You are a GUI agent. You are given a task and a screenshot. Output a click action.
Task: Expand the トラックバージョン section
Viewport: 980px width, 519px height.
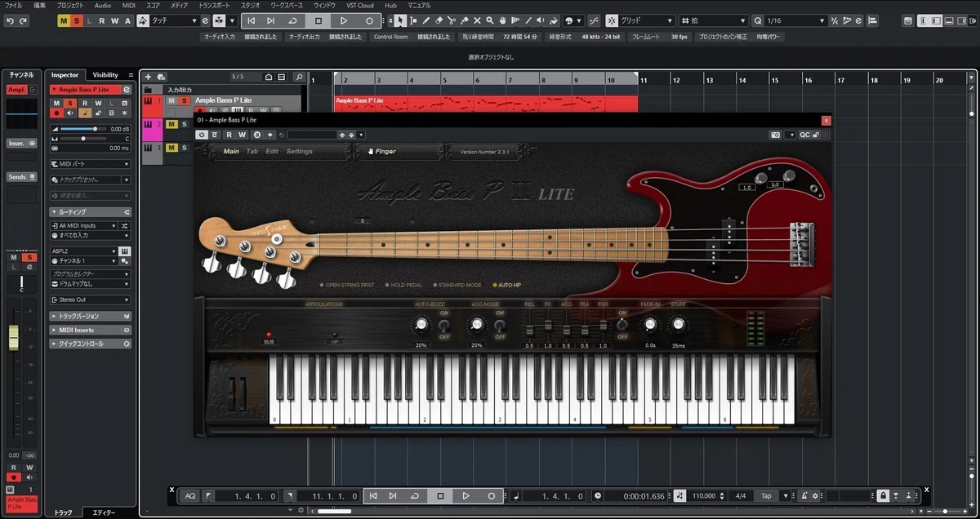[90, 315]
